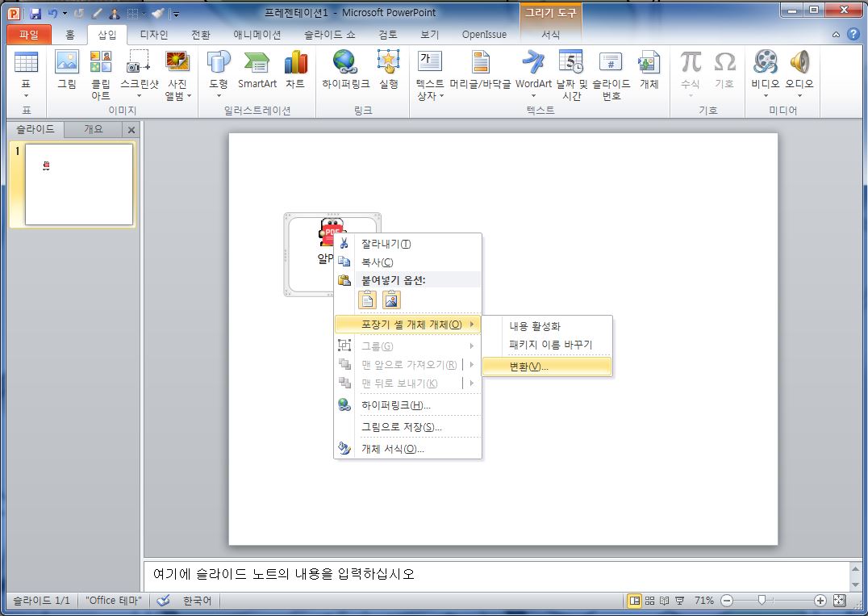
Task: Start slide show from status bar
Action: coord(680,601)
